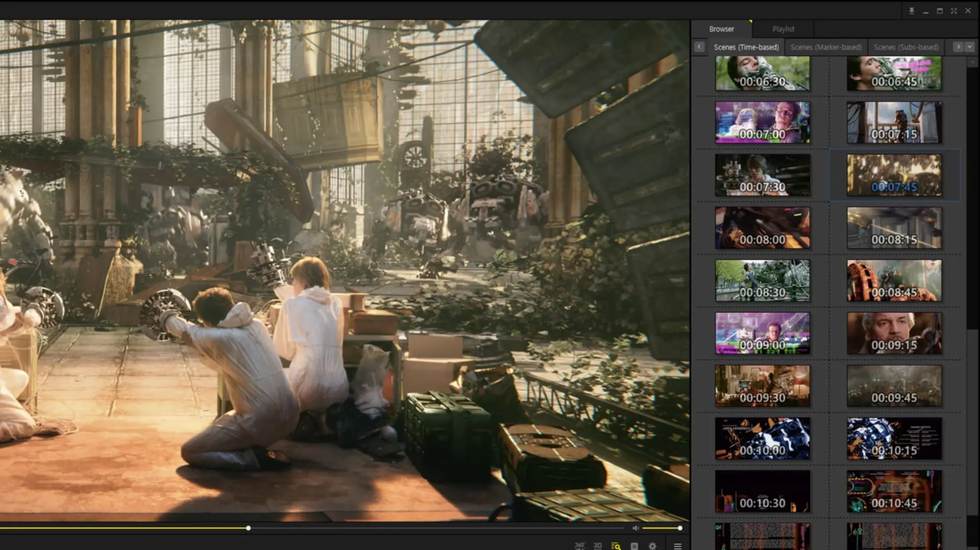Open the 00:08:15 scene thumbnail
Viewport: 980px width, 550px height.
894,228
